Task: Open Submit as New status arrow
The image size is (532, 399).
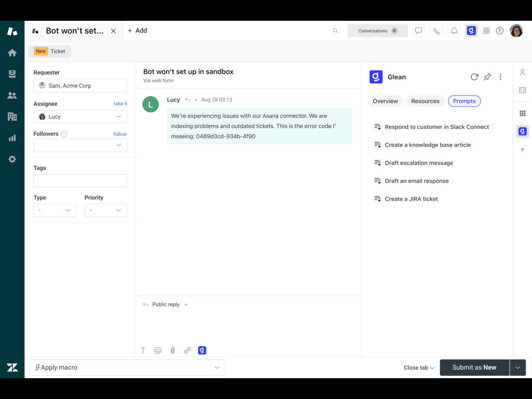Action: pos(517,367)
